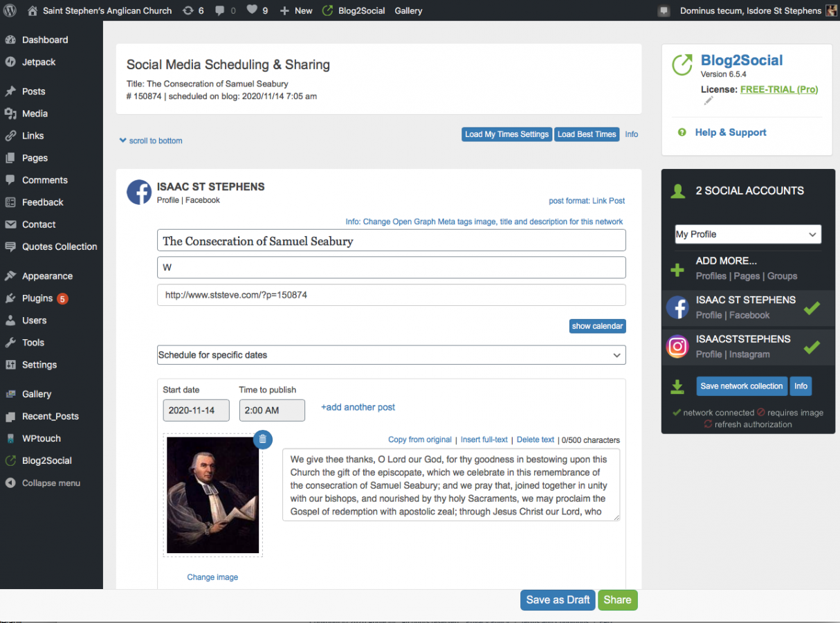Expand the scroll to bottom chevron link
840x623 pixels.
(151, 141)
